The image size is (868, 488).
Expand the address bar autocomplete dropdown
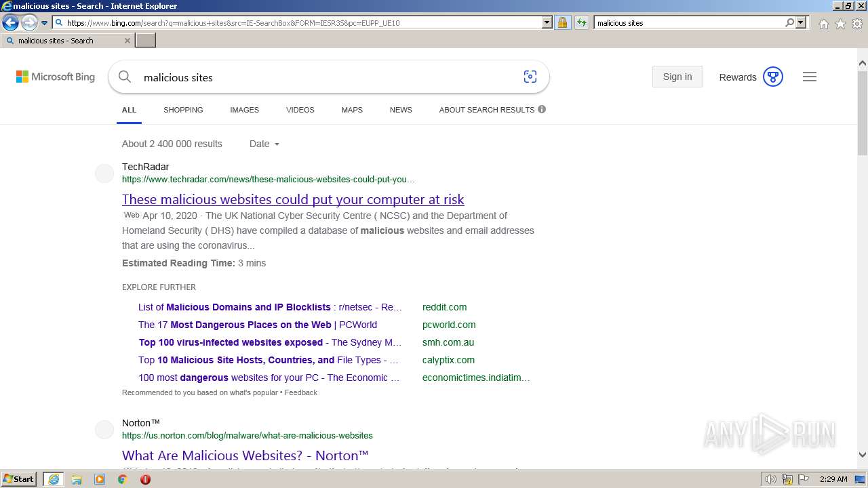pyautogui.click(x=547, y=22)
